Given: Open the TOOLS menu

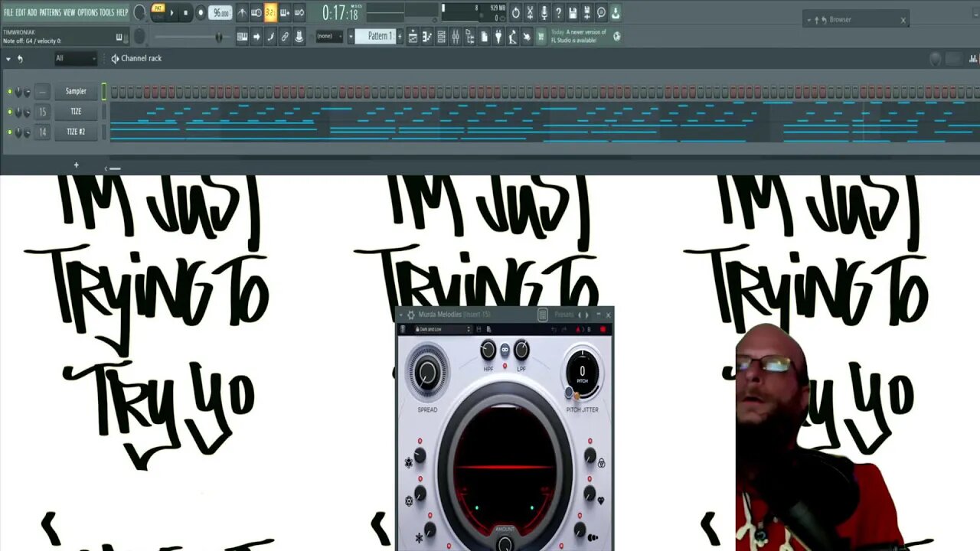Looking at the screenshot, I should click(x=107, y=12).
